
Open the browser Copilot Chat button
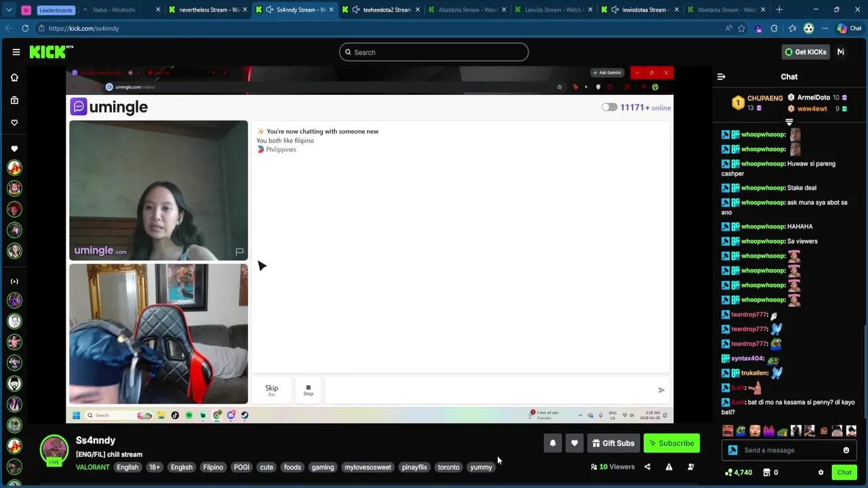click(x=849, y=28)
